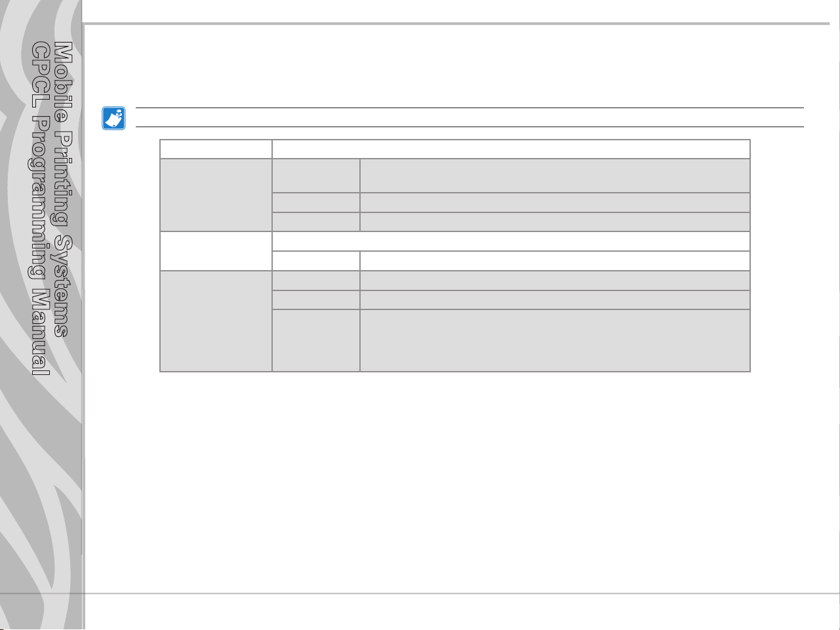Select the wide white cell beside the small white parameter cell
840x630 pixels.
[x=555, y=261]
